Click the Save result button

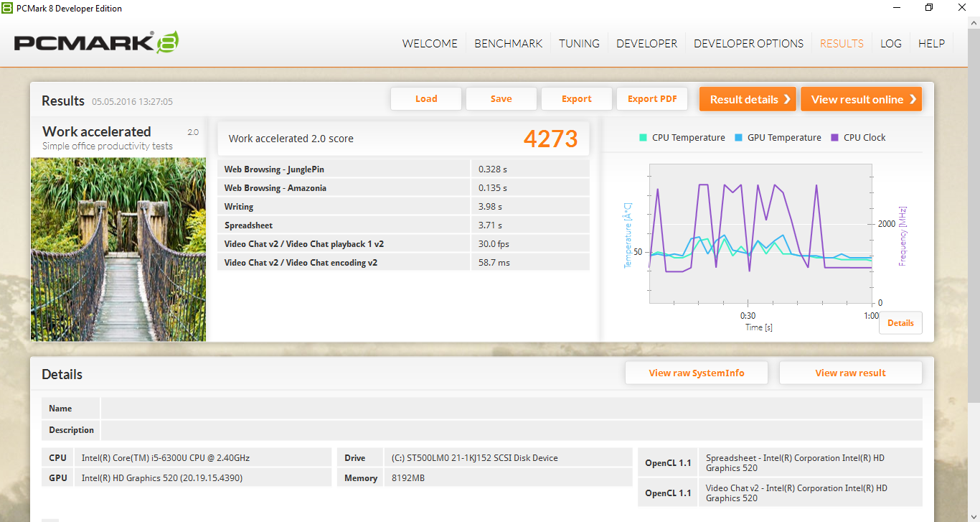click(x=501, y=99)
